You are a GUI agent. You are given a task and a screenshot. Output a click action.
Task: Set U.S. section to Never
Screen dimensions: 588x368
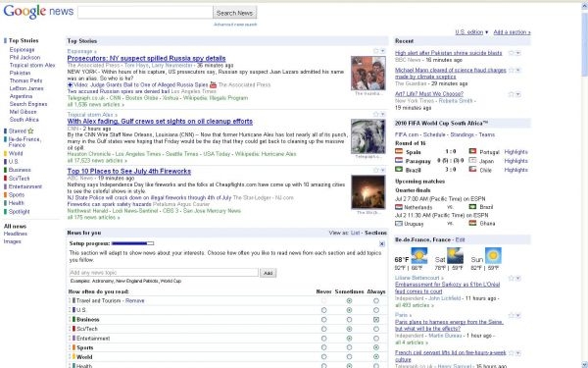tap(324, 310)
